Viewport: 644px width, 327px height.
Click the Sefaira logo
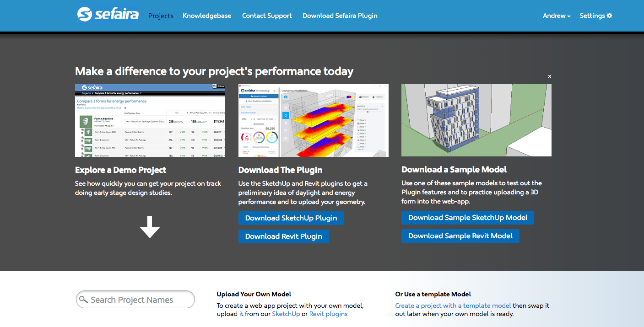[x=108, y=14]
